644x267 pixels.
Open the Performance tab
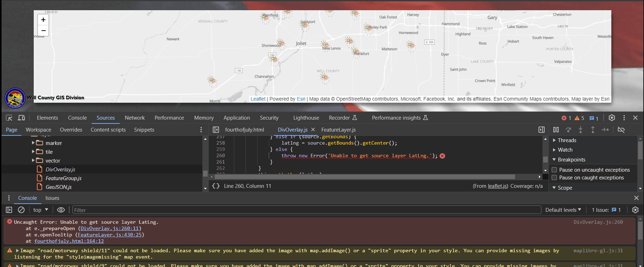point(169,118)
